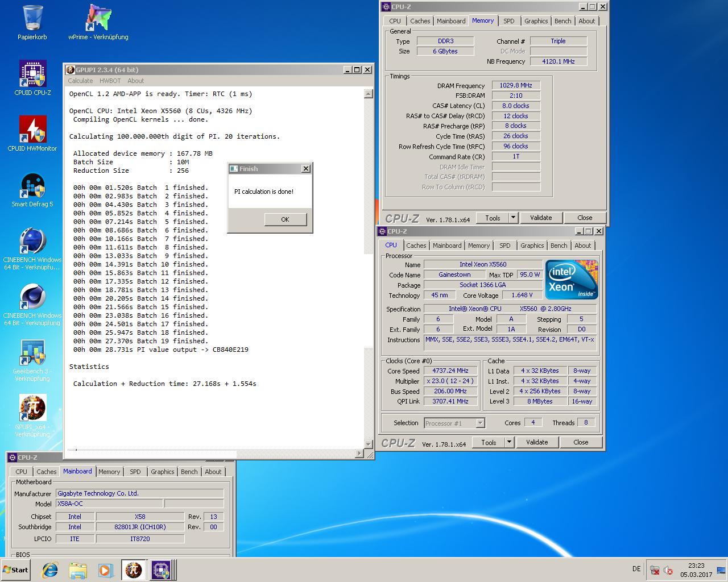Click Validate in the memory CPU-Z window
Image resolution: width=728 pixels, height=582 pixels.
tap(541, 218)
